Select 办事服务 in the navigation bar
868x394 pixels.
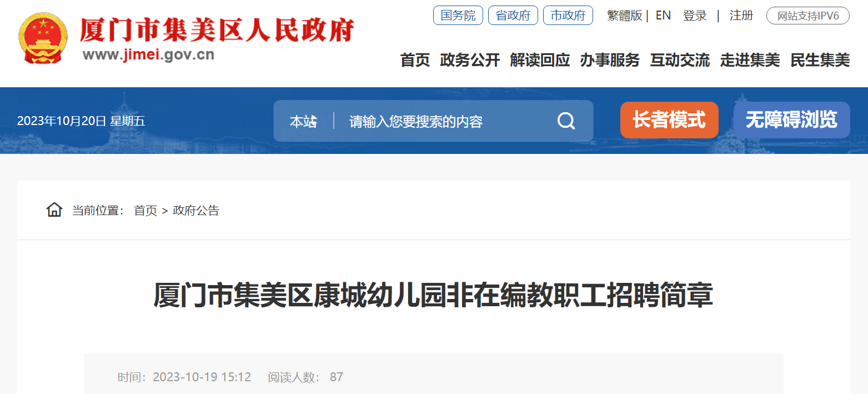610,60
